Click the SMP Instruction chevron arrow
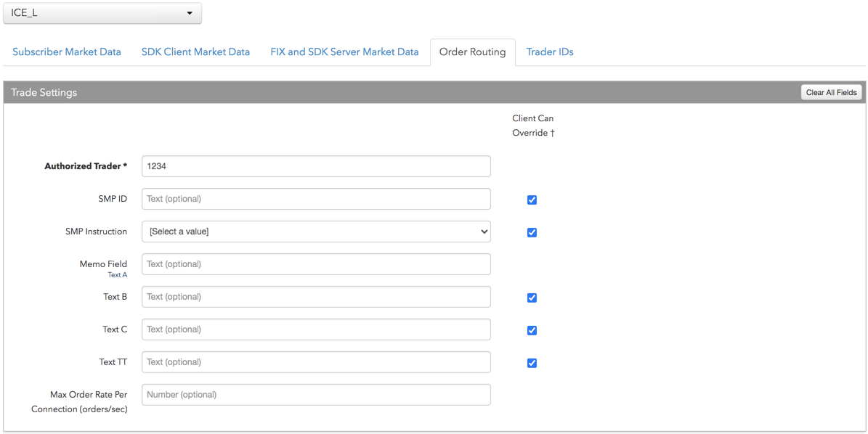This screenshot has width=868, height=434. tap(484, 232)
